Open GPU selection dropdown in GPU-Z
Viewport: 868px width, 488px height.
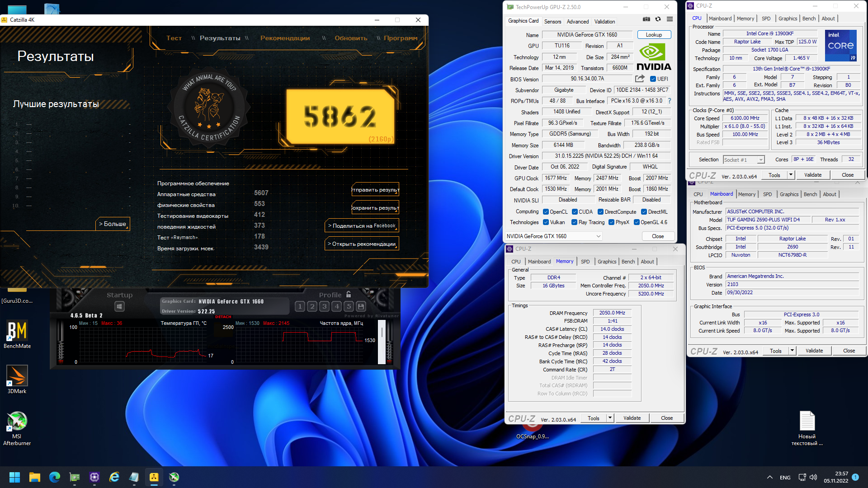pos(554,236)
